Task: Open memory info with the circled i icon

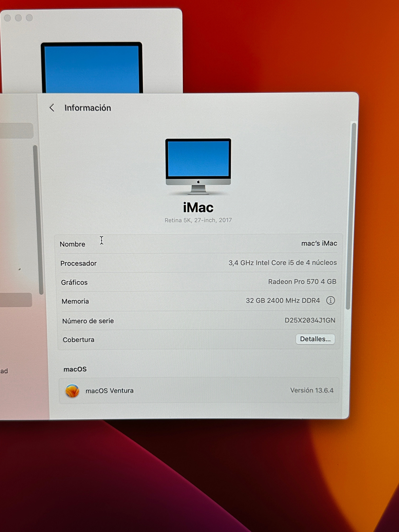Action: pyautogui.click(x=331, y=300)
